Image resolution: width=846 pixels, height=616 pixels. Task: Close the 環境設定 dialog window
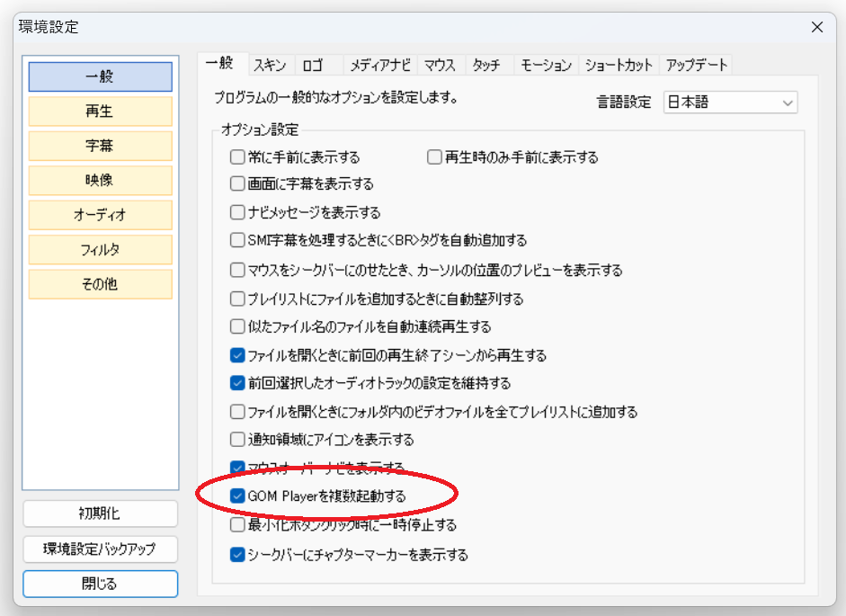pyautogui.click(x=816, y=27)
